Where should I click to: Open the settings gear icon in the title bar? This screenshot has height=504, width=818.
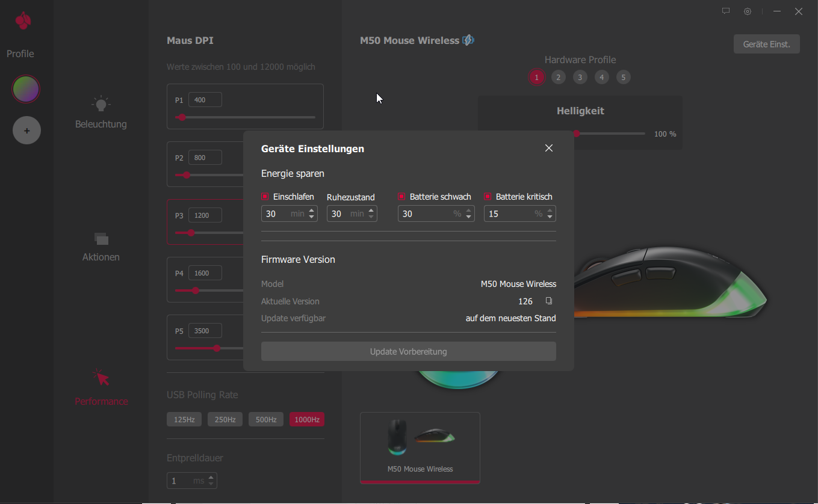coord(748,11)
